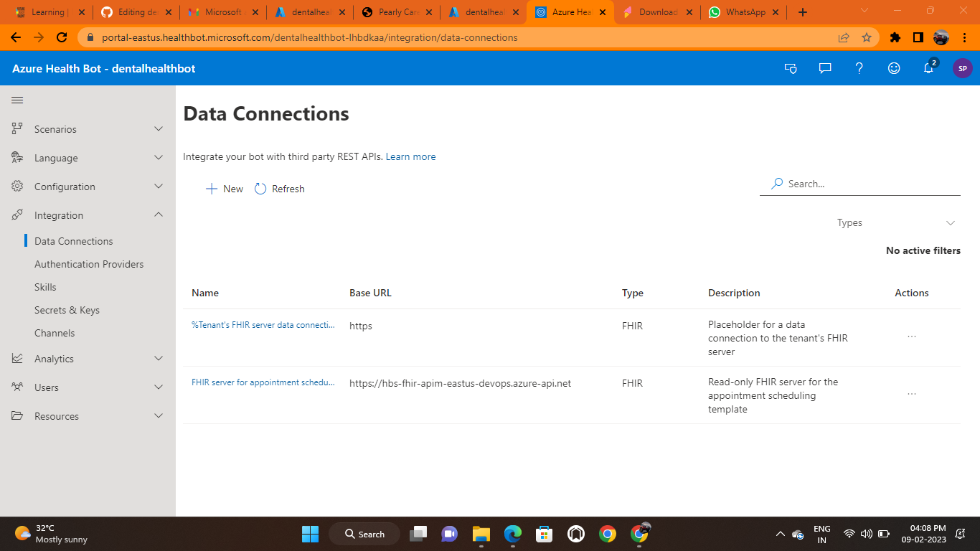Viewport: 980px width, 551px height.
Task: Click the Analytics chart icon
Action: point(17,359)
